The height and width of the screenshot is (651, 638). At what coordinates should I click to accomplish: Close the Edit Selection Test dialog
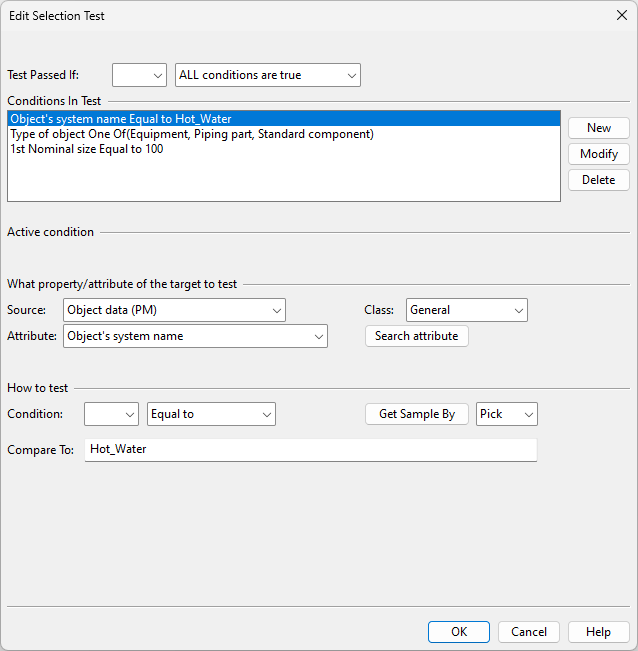click(620, 16)
